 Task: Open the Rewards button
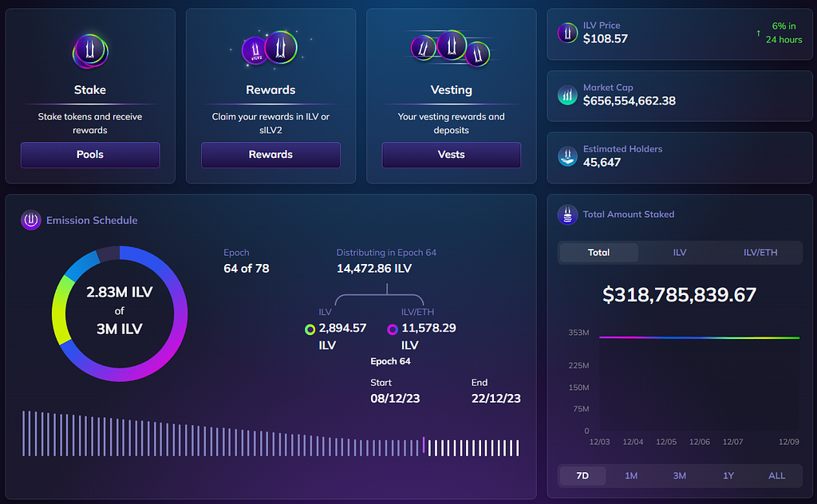pyautogui.click(x=270, y=155)
